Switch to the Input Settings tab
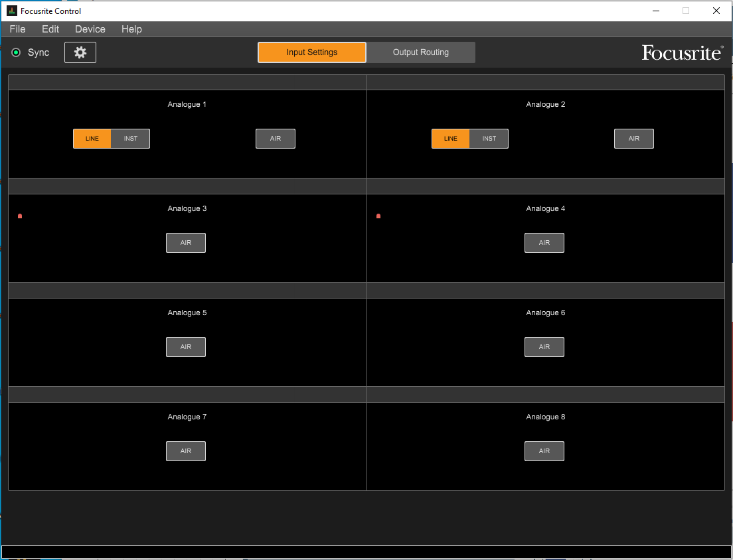 312,52
